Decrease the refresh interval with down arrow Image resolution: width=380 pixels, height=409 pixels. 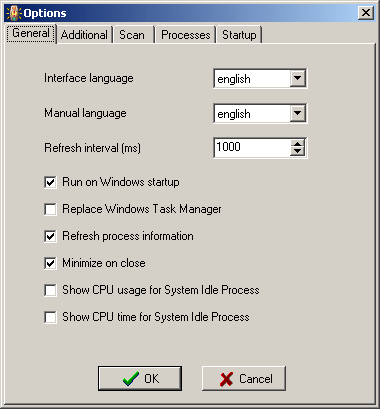tap(297, 152)
